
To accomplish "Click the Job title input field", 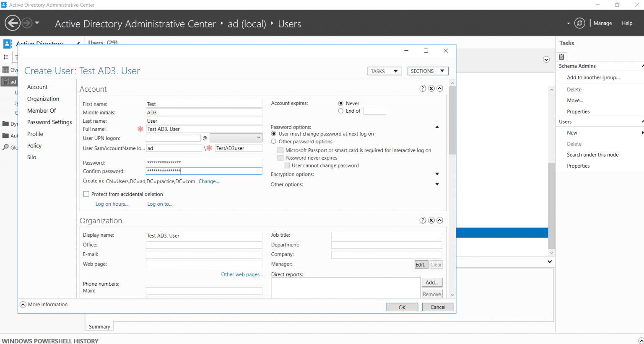I will click(x=386, y=235).
